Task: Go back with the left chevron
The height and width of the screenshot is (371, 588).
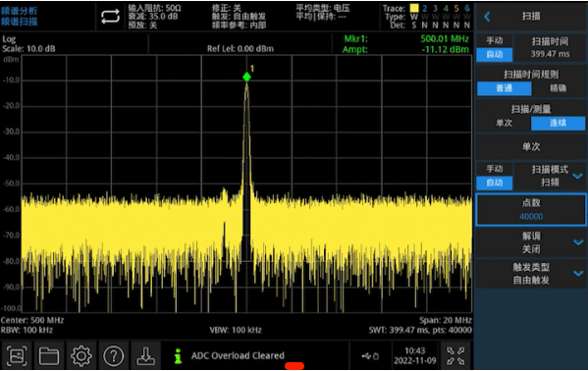Action: tap(487, 17)
